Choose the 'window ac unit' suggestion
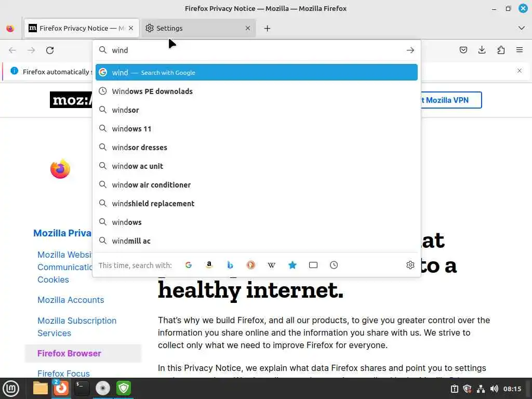The height and width of the screenshot is (399, 532). coord(257,166)
